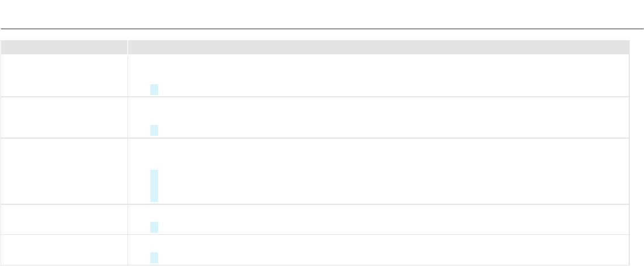The height and width of the screenshot is (266, 644).
Task: Select the light-blue square in the fourth row
Action: pyautogui.click(x=154, y=227)
